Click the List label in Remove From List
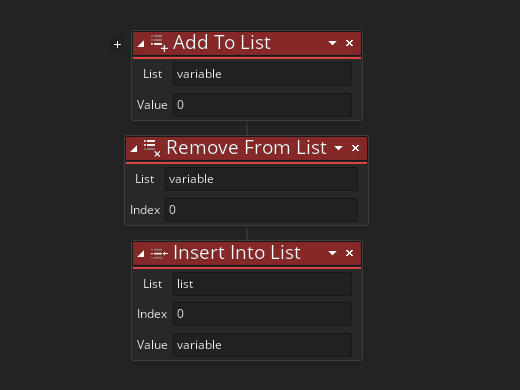 (145, 179)
